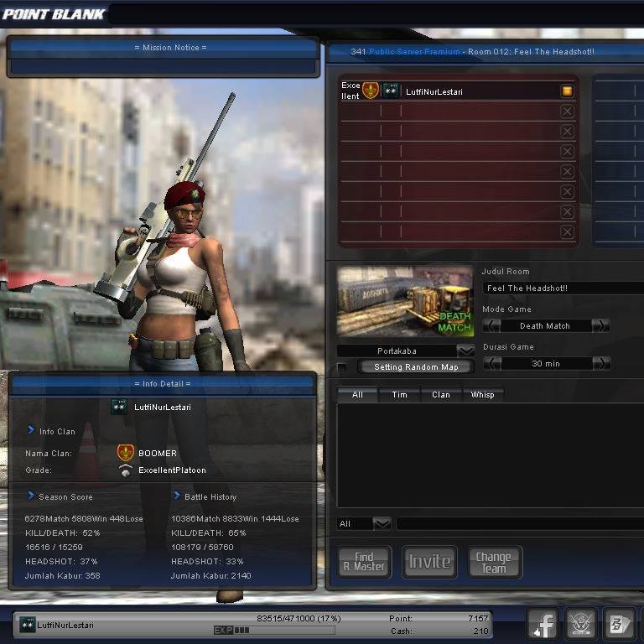644x644 pixels.
Task: Click the Point value 7157
Action: 478,618
